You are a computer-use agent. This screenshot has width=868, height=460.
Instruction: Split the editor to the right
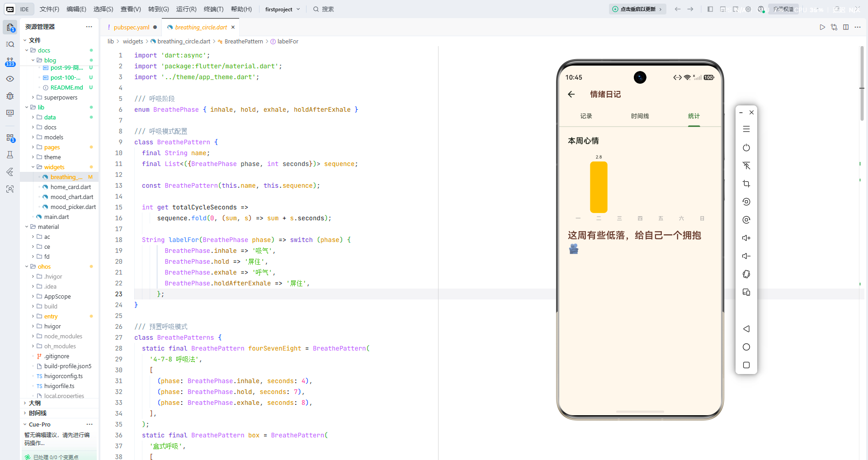(846, 27)
